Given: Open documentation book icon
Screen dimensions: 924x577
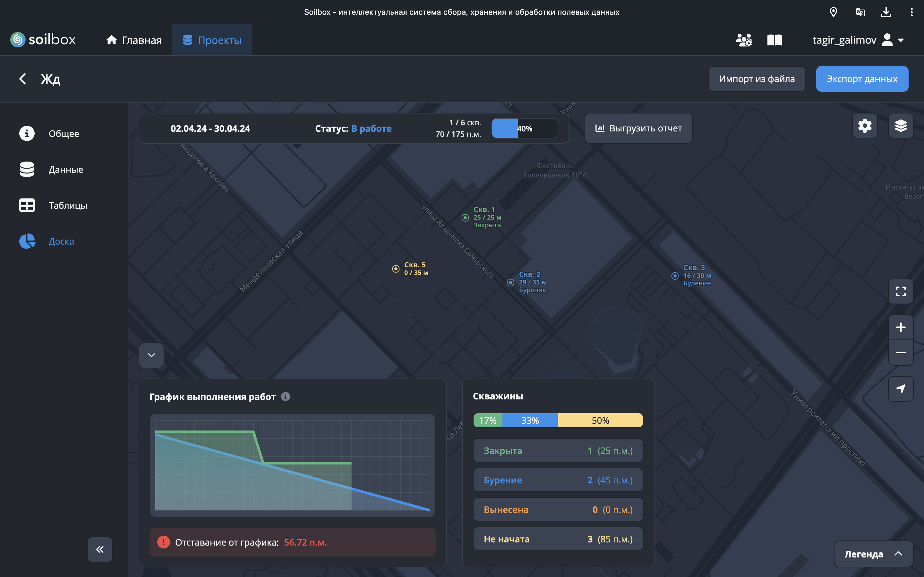Looking at the screenshot, I should coord(774,40).
